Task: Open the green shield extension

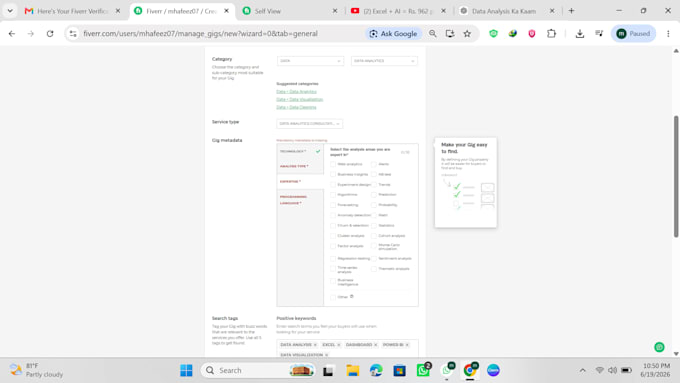Action: click(494, 33)
